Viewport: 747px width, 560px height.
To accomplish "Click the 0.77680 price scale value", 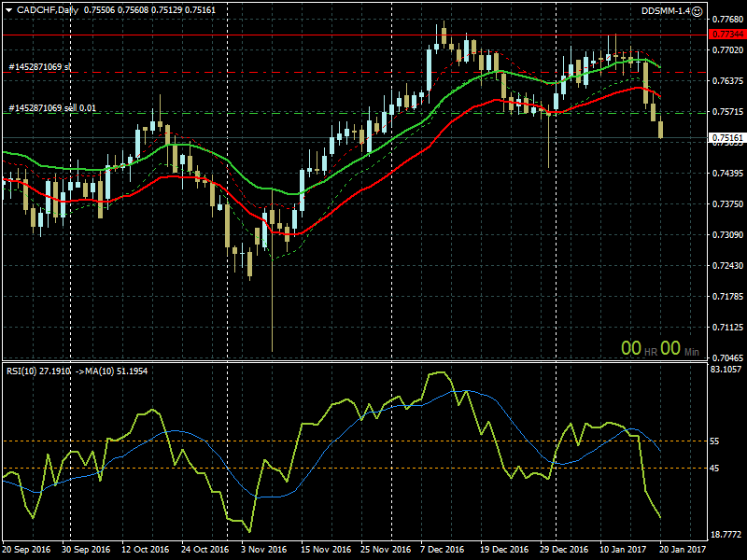I will 727,19.
